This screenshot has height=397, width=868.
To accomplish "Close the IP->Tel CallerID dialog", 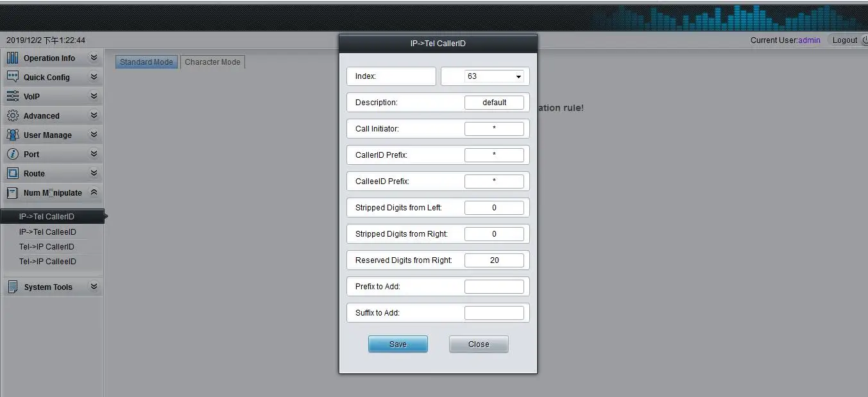I will pos(479,344).
